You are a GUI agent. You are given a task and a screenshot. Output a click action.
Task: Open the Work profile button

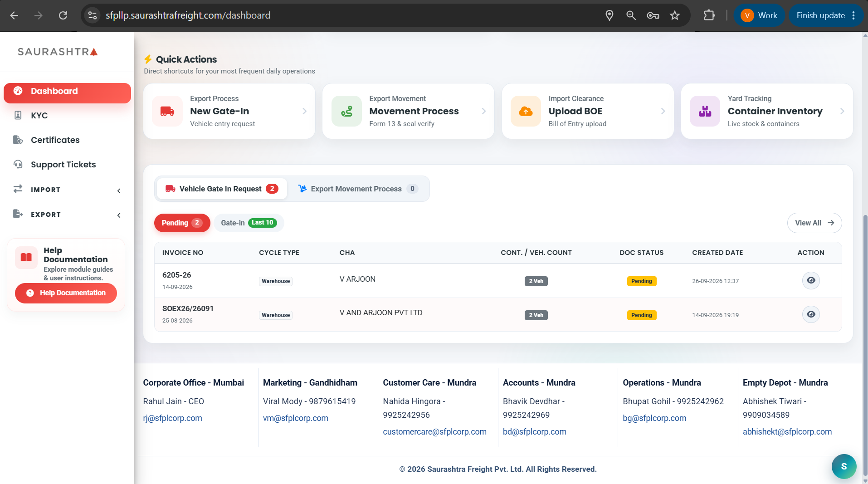759,15
